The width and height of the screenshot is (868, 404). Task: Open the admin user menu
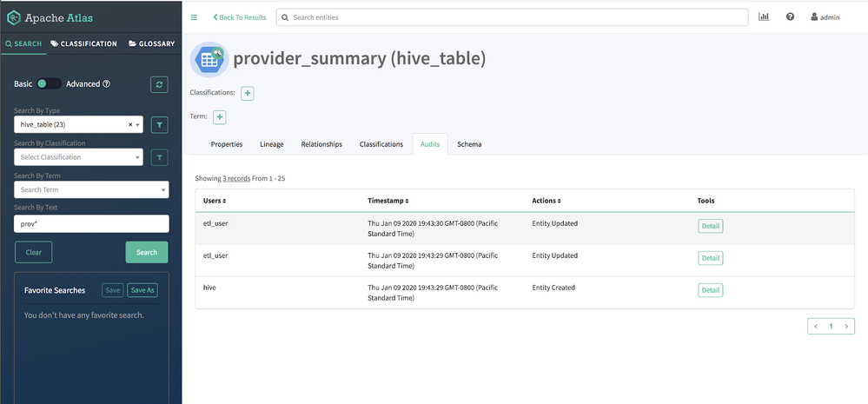(x=825, y=17)
